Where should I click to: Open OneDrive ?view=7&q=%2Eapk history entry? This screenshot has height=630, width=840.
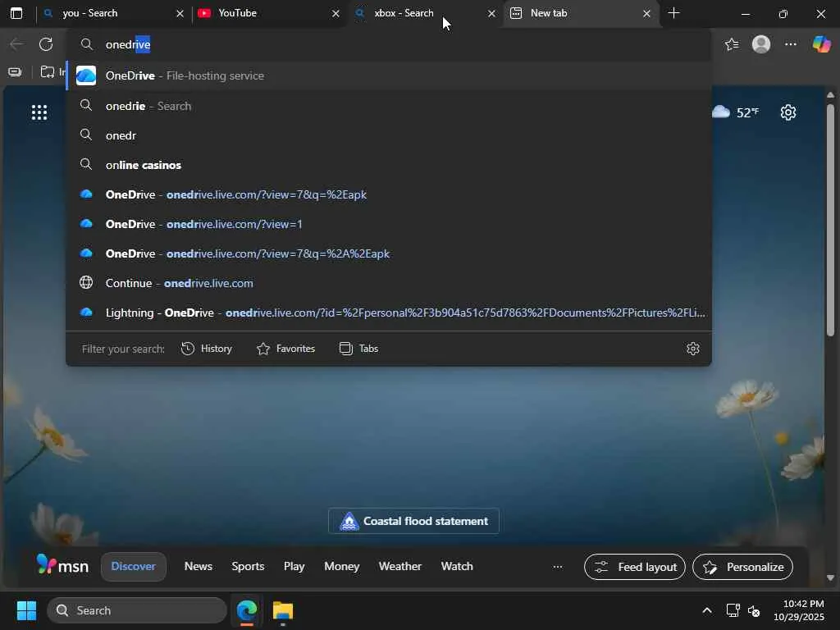[x=389, y=194]
